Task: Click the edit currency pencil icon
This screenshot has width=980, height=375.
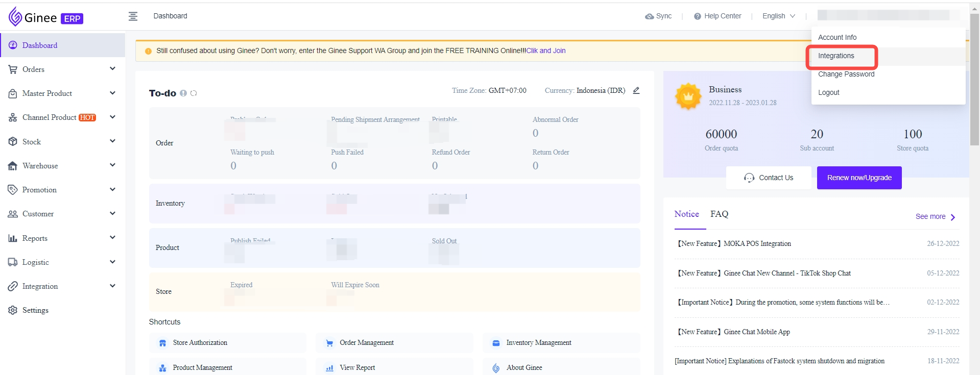Action: [636, 91]
